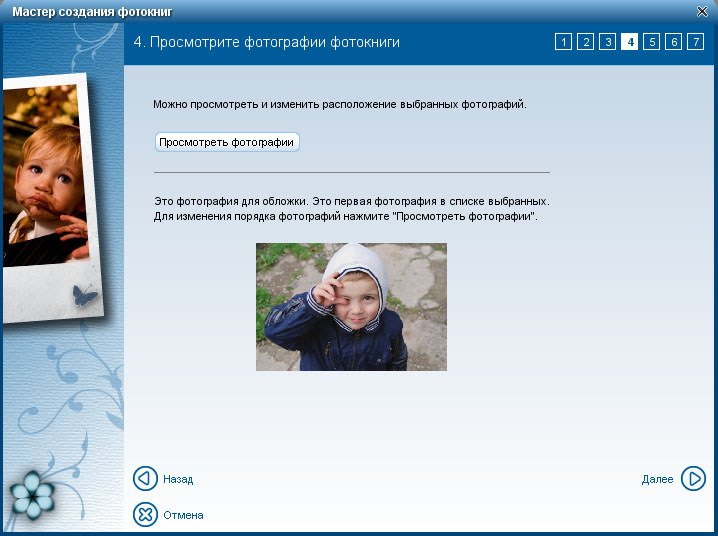Click the highlighted step 4 box
Image resolution: width=718 pixels, height=536 pixels.
(x=630, y=42)
